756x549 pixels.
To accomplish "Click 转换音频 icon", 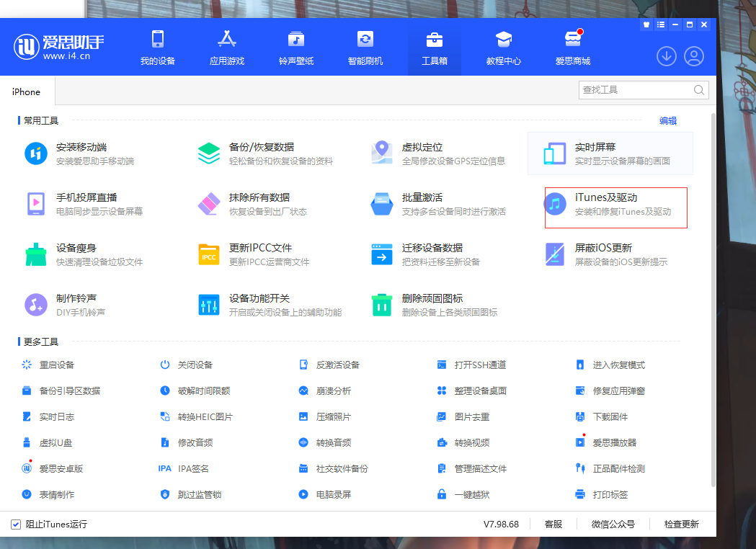I will [x=303, y=443].
